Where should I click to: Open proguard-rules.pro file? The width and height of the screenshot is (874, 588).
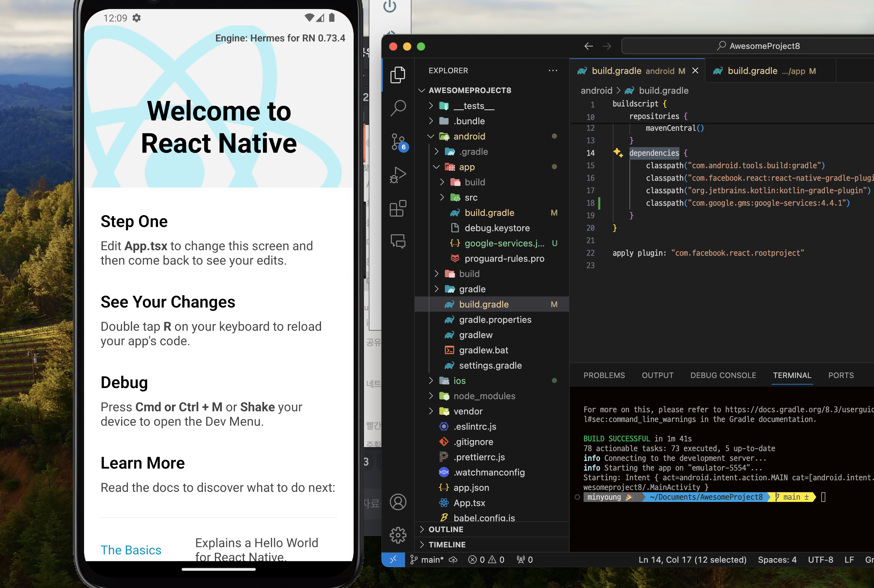pos(492,258)
